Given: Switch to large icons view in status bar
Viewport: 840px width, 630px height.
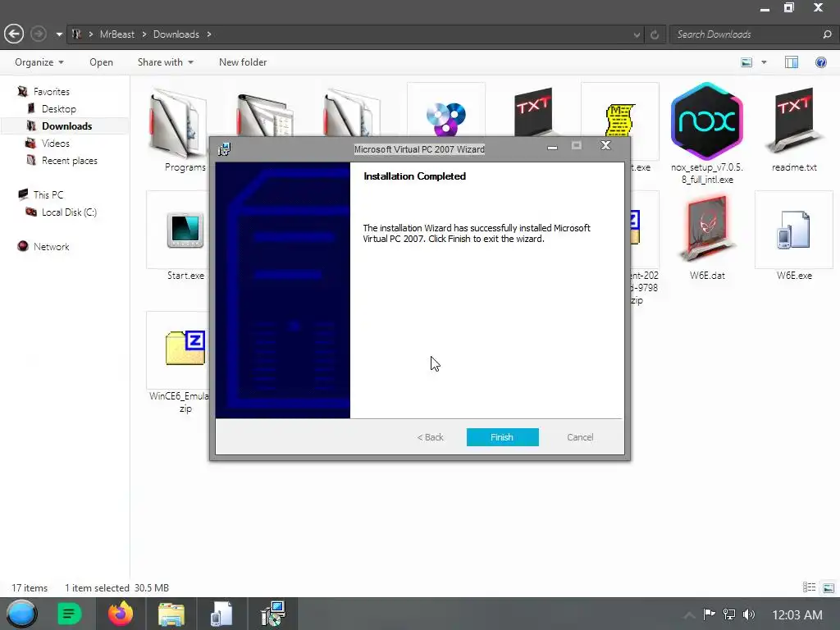Looking at the screenshot, I should (x=829, y=587).
